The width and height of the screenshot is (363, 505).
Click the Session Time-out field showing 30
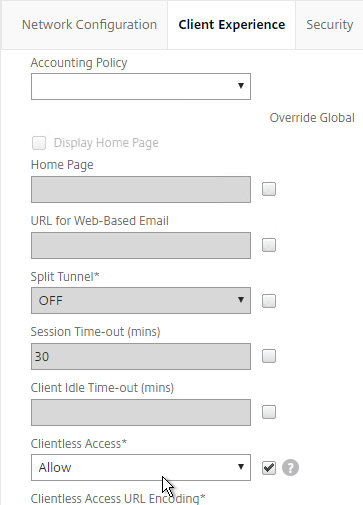(x=141, y=356)
